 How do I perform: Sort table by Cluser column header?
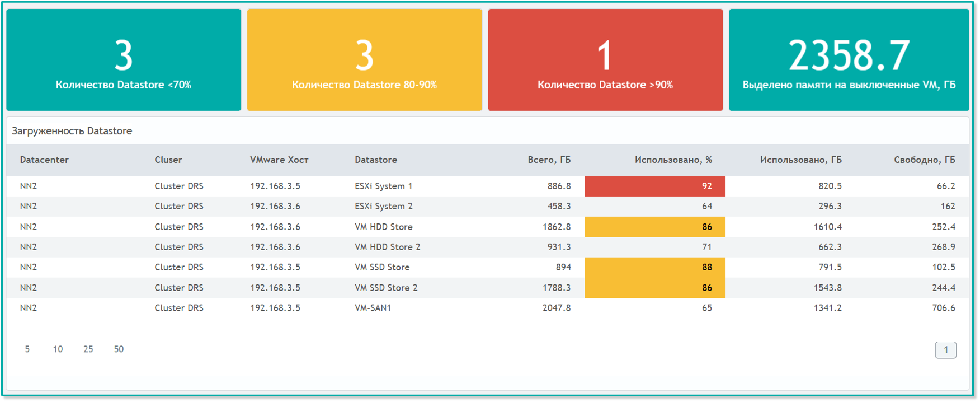coord(168,160)
